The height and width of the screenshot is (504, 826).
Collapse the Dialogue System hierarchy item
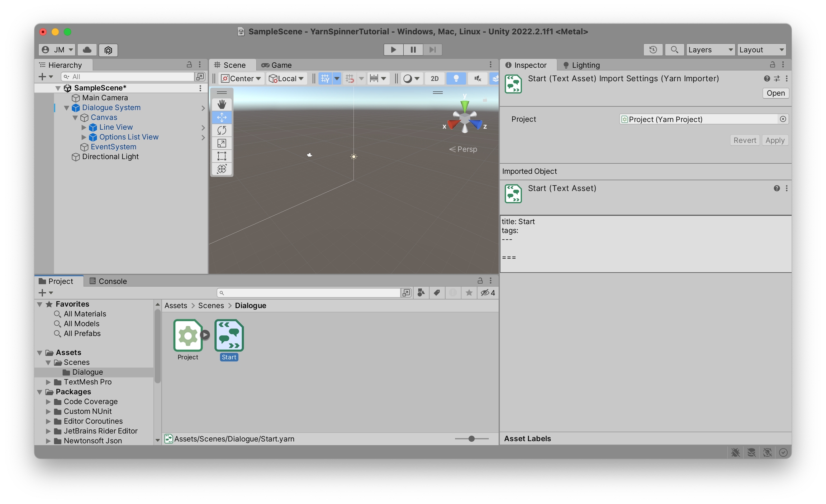click(66, 107)
